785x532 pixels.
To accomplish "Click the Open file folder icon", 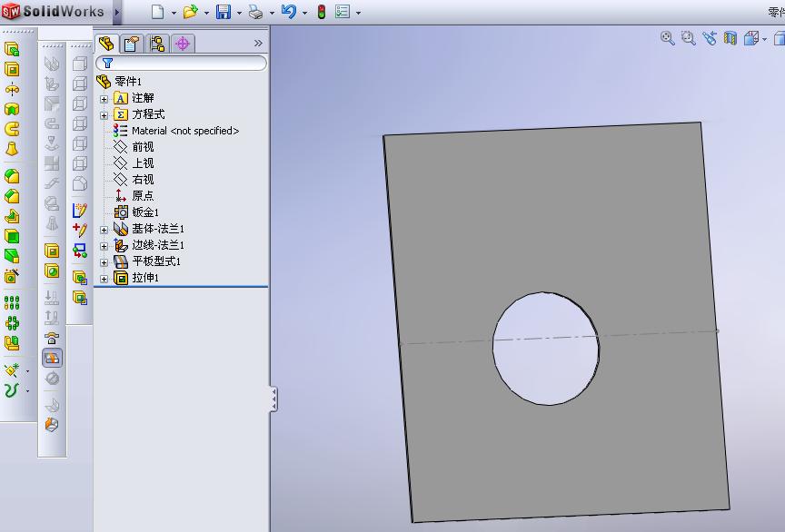I will pyautogui.click(x=190, y=12).
